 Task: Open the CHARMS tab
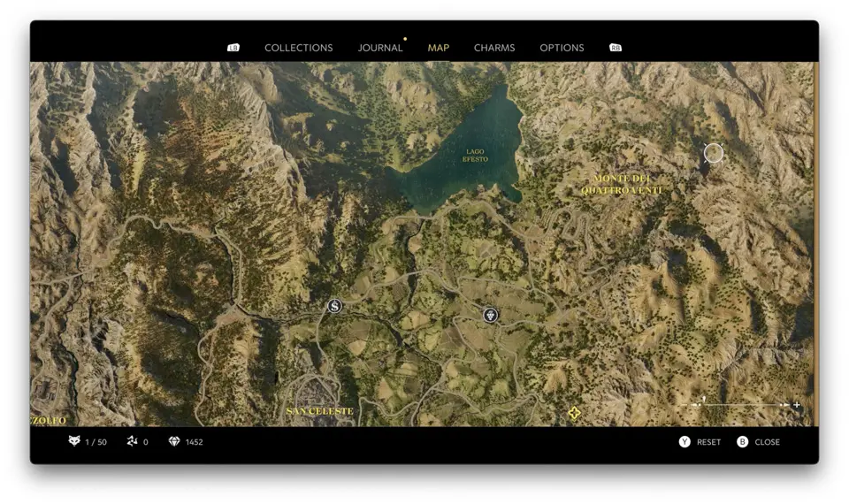494,48
